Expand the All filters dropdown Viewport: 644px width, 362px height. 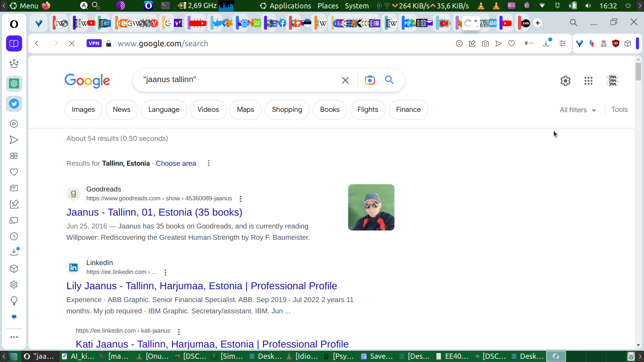(x=578, y=110)
